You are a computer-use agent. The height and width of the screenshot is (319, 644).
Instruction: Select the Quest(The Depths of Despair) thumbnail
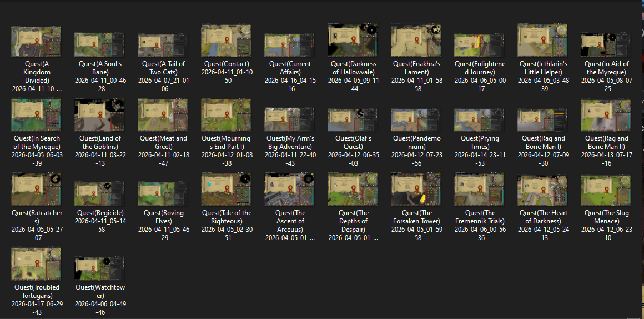(x=353, y=190)
